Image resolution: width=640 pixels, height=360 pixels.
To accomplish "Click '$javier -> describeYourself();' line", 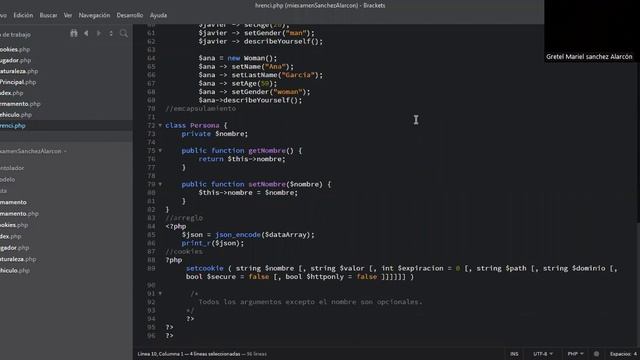I will (x=260, y=41).
